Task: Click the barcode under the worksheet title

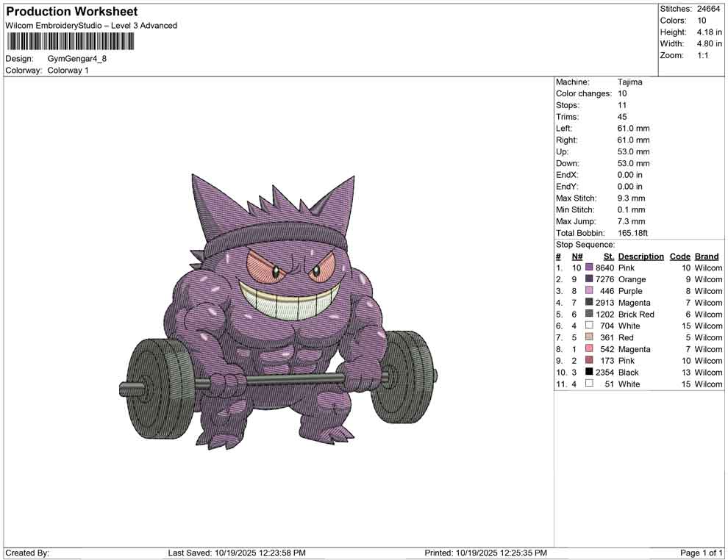Action: [x=71, y=42]
